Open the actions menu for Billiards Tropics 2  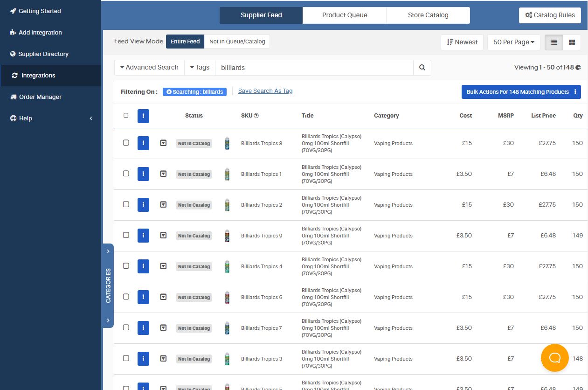143,205
